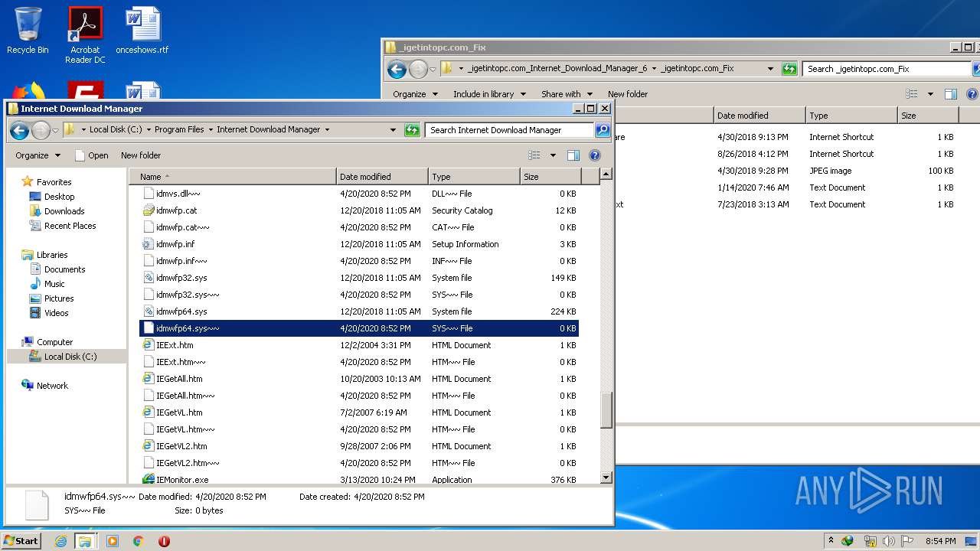Open red Opera-style taskbar icon
This screenshot has width=980, height=551.
[x=164, y=541]
